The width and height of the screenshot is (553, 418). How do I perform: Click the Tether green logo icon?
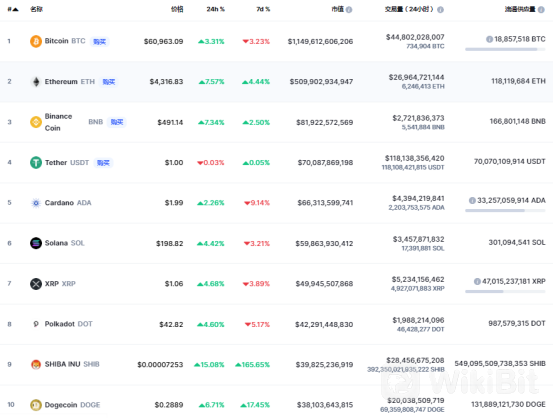coord(36,163)
